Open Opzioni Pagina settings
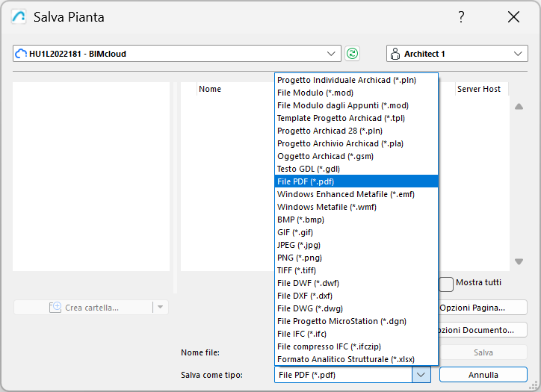The height and width of the screenshot is (392, 541). pyautogui.click(x=483, y=308)
